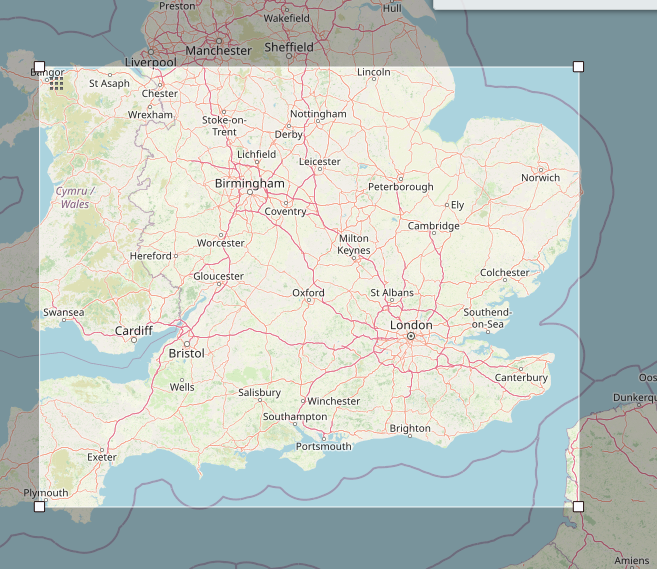
Task: Click the bottom-left selection corner handle
Action: pos(40,507)
